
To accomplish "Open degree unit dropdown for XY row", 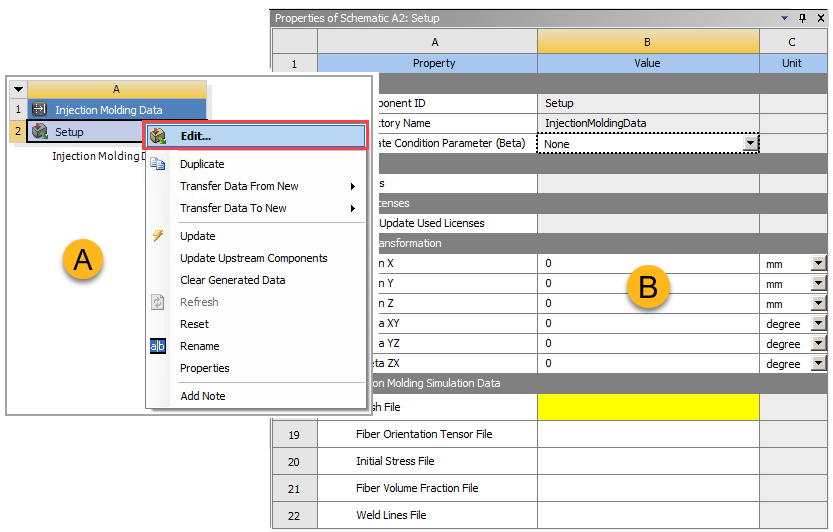I will coord(818,324).
